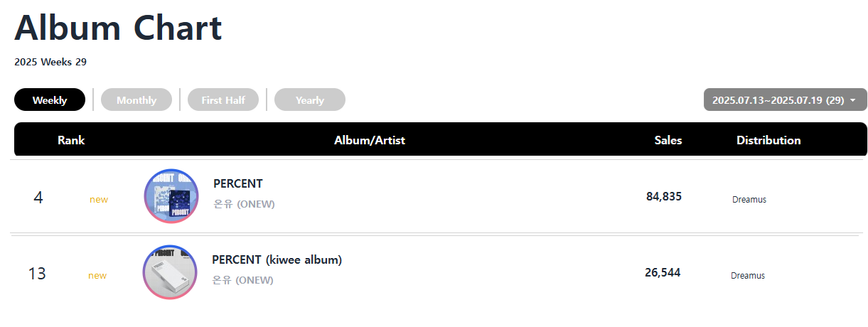Switch to the First Half chart tab
868x327 pixels.
tap(223, 100)
